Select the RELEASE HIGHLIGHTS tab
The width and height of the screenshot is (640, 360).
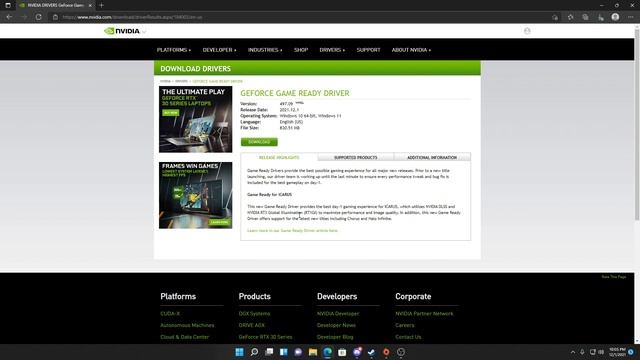coord(279,157)
